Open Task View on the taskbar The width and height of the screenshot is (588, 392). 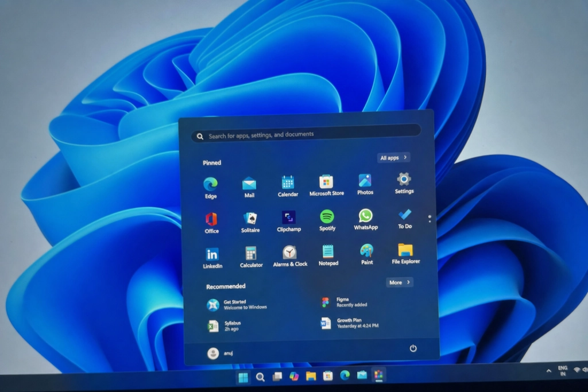point(277,377)
